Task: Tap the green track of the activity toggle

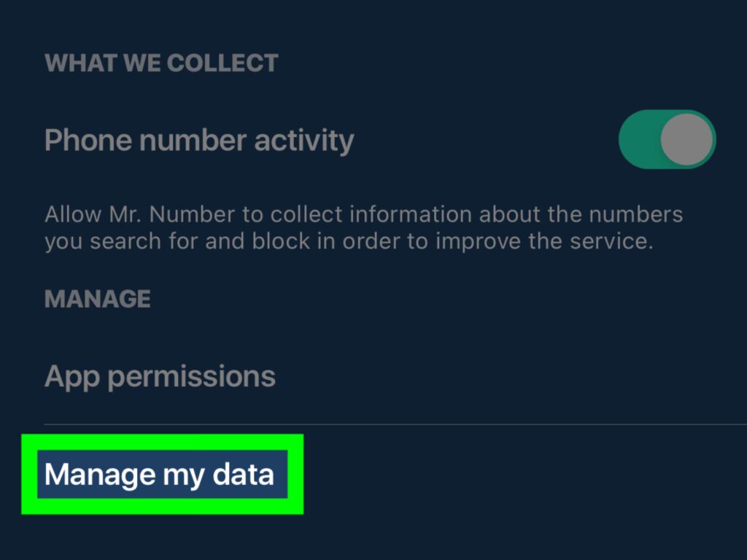Action: coord(638,139)
